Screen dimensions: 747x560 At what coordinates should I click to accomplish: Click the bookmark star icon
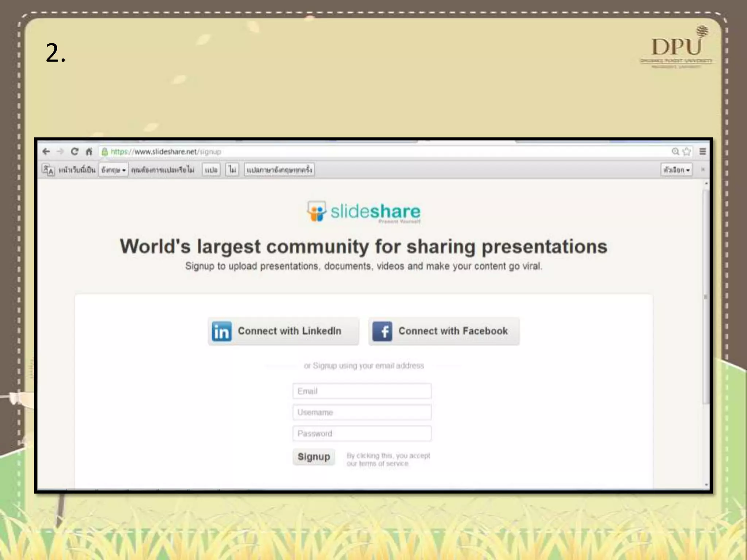[687, 152]
